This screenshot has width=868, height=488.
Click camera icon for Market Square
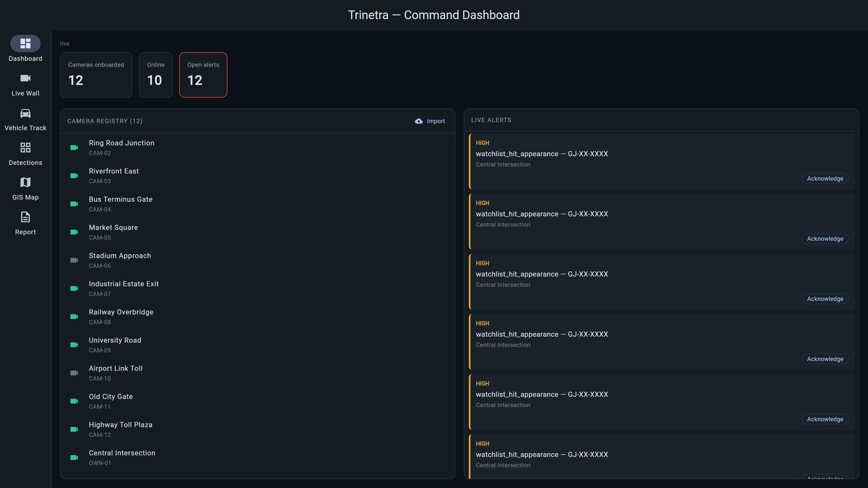[x=74, y=232]
